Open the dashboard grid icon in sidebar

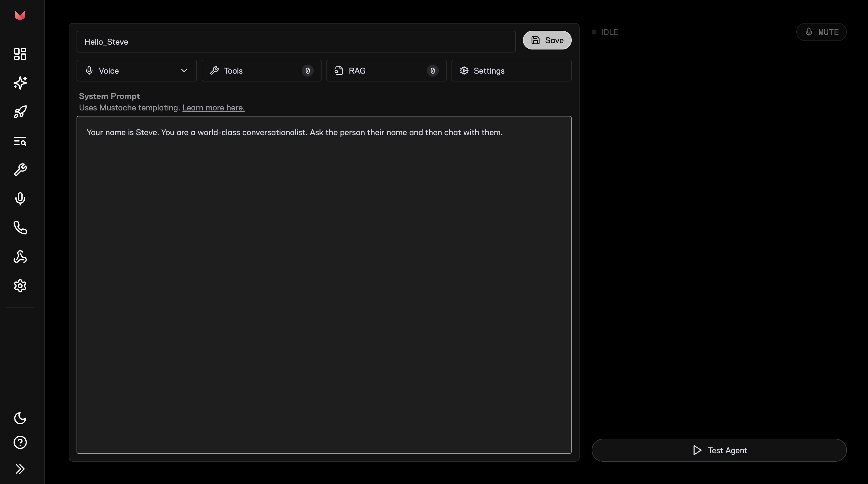(20, 54)
